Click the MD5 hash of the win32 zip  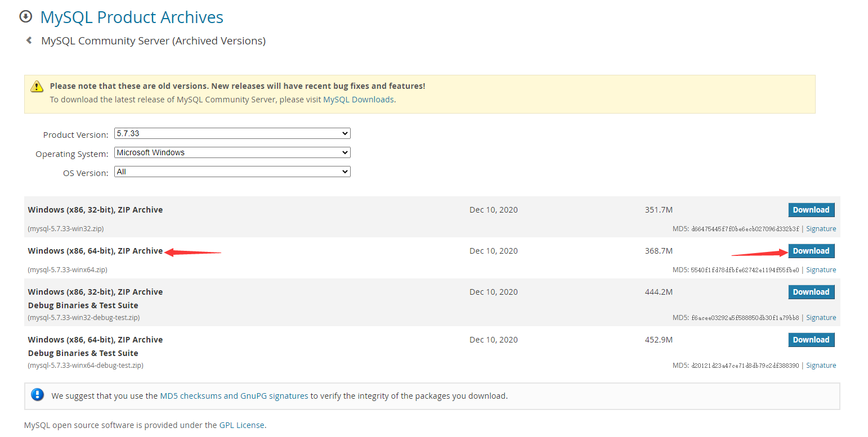745,229
